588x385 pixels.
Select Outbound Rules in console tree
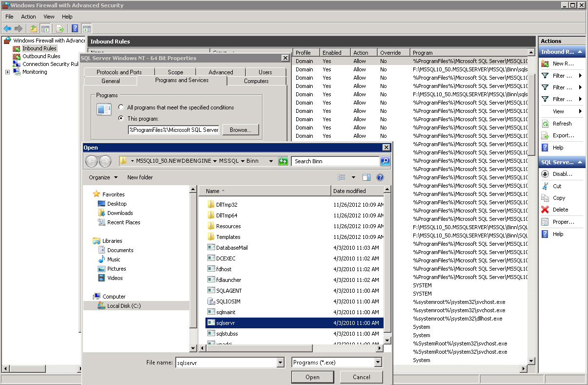41,56
